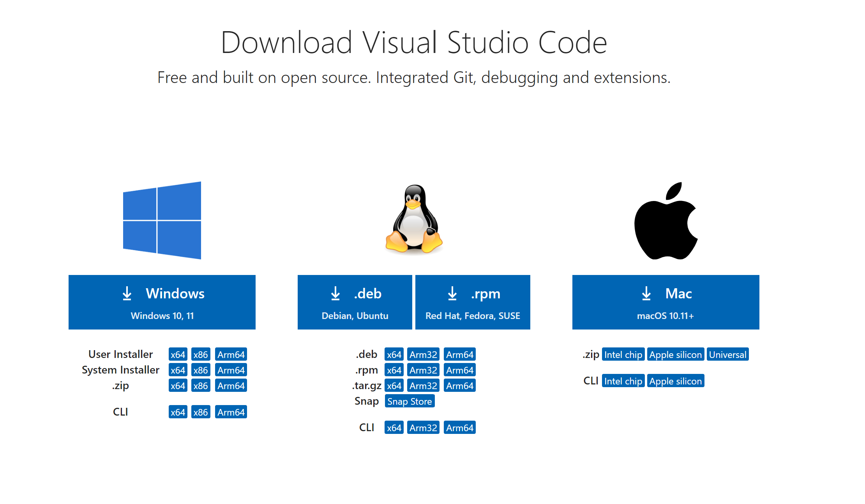Open the Snap Store link
This screenshot has width=865, height=504.
[410, 401]
